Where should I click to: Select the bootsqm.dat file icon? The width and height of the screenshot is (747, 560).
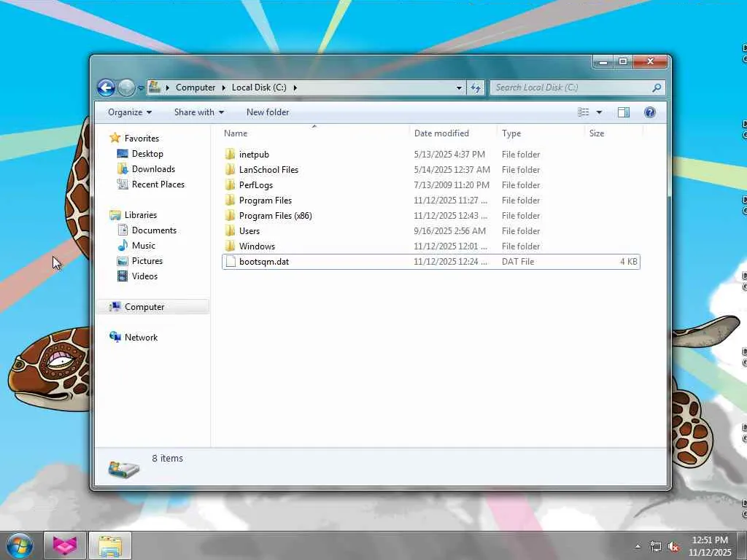point(231,262)
